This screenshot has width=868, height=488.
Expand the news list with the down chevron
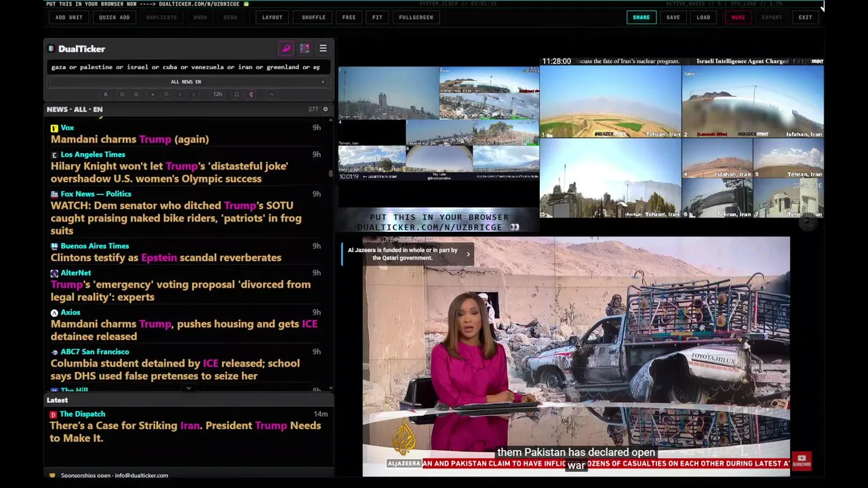click(189, 389)
